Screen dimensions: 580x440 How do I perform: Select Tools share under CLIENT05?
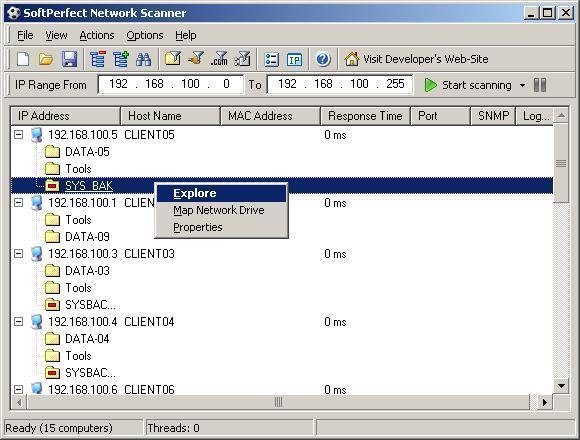tap(78, 169)
